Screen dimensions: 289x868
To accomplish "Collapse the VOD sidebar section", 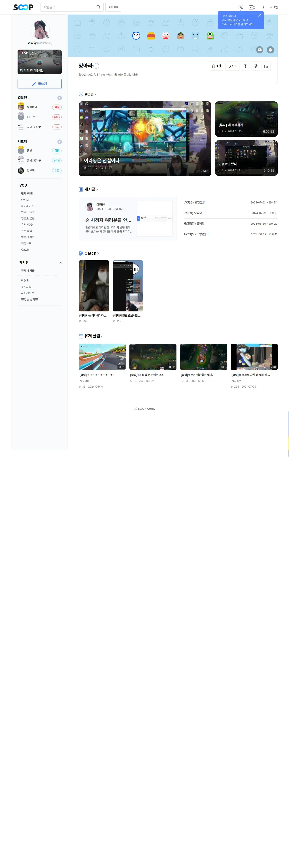I will (61, 186).
